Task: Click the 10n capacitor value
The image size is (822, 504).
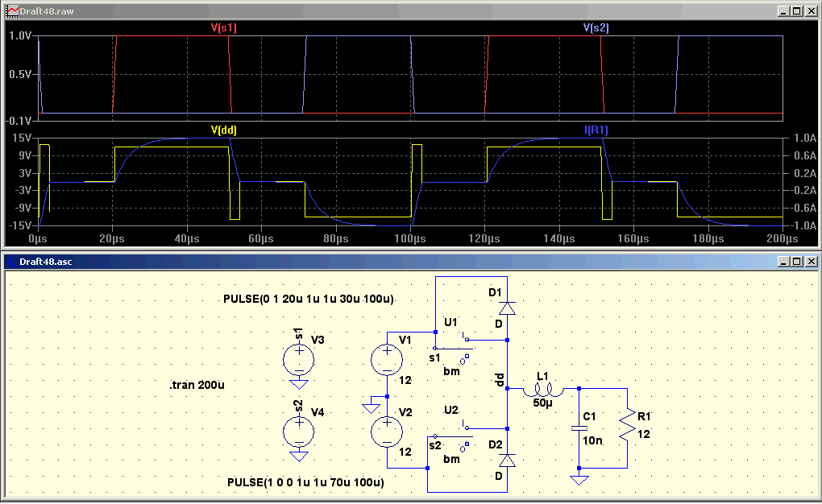Action: point(592,440)
